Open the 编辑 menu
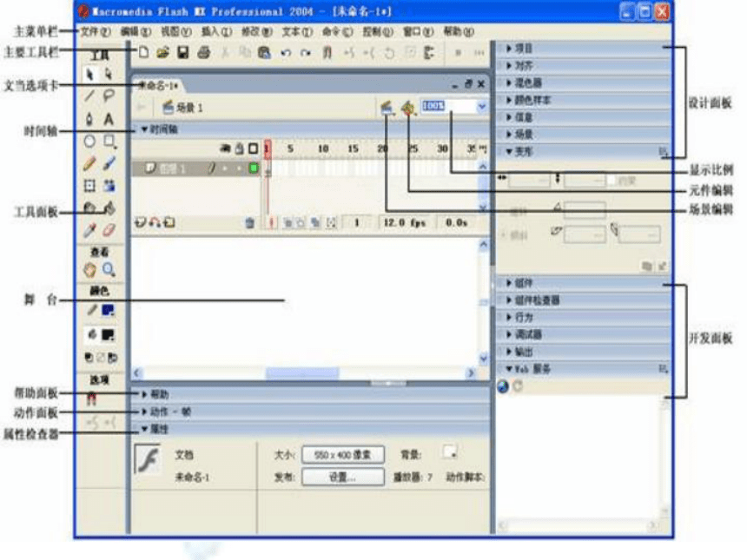Screen dimensions: 747x560 pyautogui.click(x=136, y=31)
